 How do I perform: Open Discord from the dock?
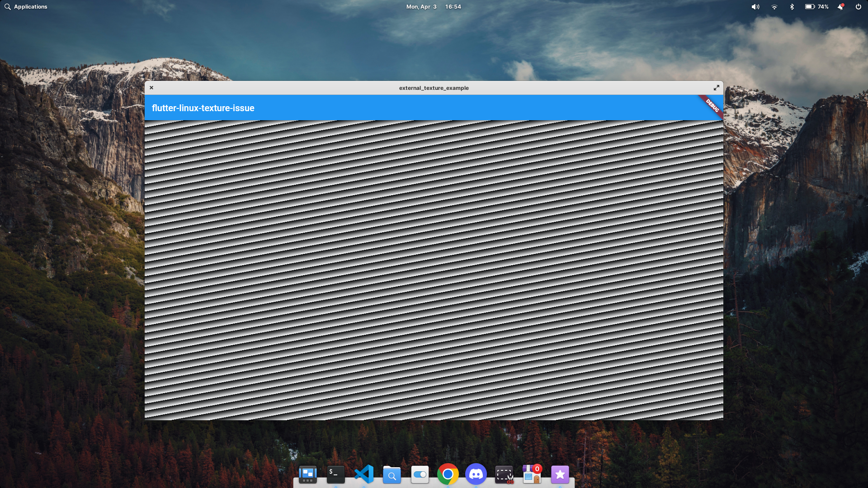476,474
